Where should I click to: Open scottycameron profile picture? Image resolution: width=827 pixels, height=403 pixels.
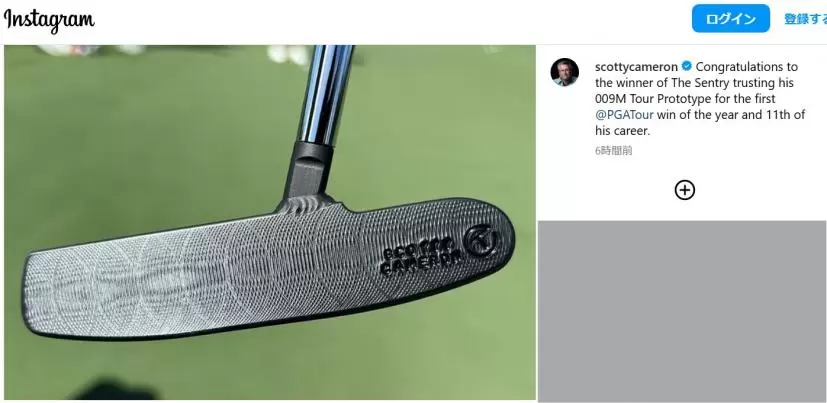564,72
